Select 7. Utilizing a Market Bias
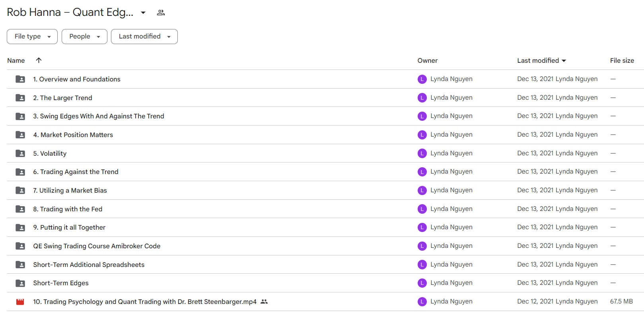The height and width of the screenshot is (321, 644). point(70,190)
